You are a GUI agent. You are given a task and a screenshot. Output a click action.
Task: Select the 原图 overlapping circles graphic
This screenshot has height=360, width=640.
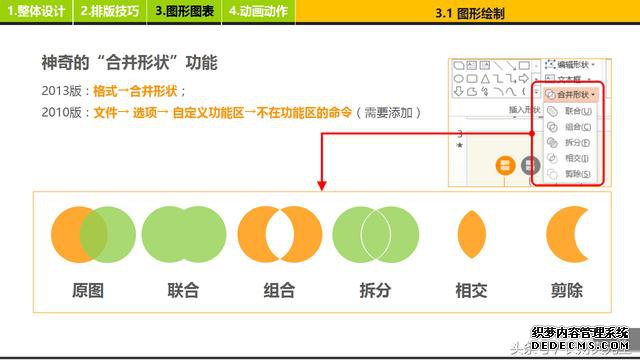click(x=93, y=234)
